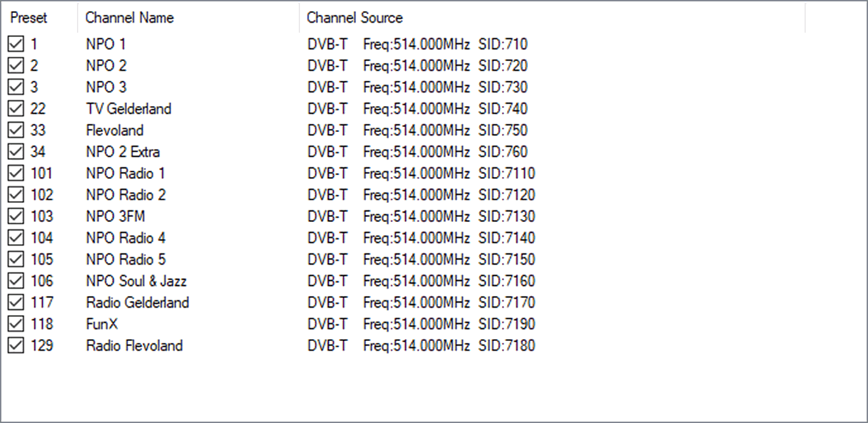Select the NPO 3 channel name
This screenshot has width=868, height=423.
(x=106, y=88)
